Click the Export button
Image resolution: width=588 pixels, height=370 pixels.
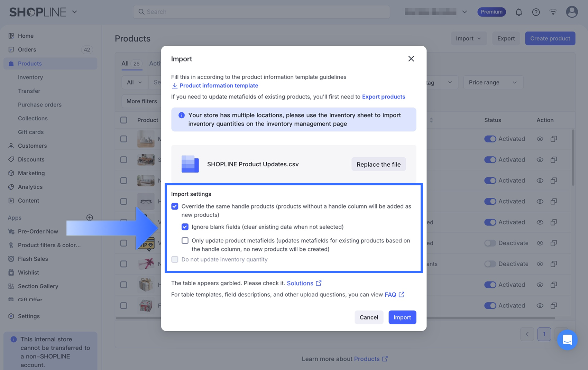506,38
